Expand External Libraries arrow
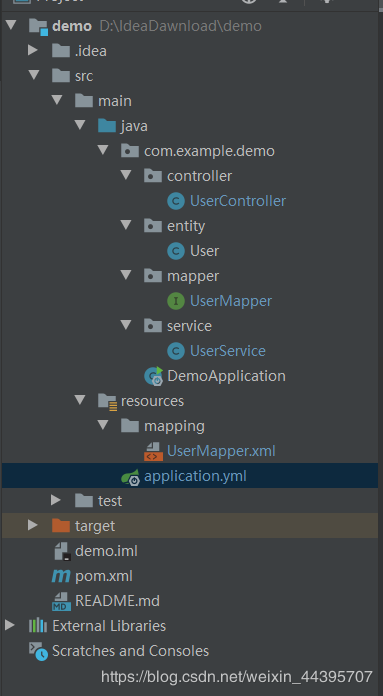This screenshot has height=696, width=383. click(x=10, y=625)
